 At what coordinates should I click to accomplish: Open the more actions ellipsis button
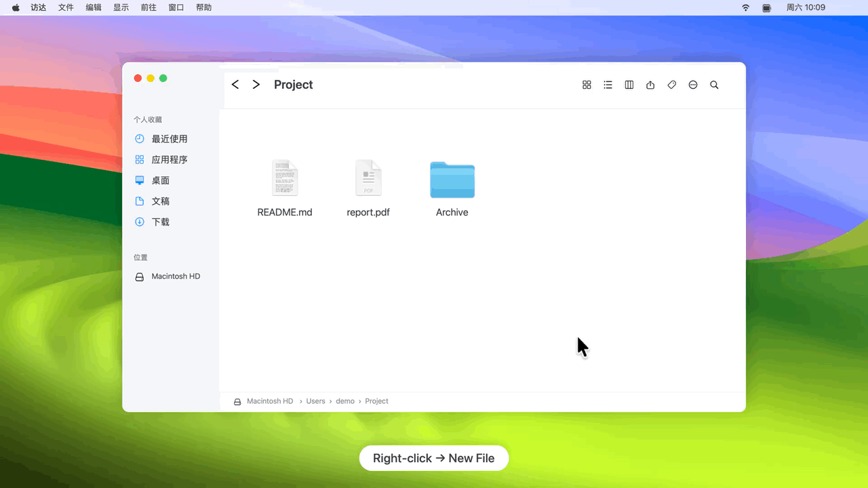point(693,85)
